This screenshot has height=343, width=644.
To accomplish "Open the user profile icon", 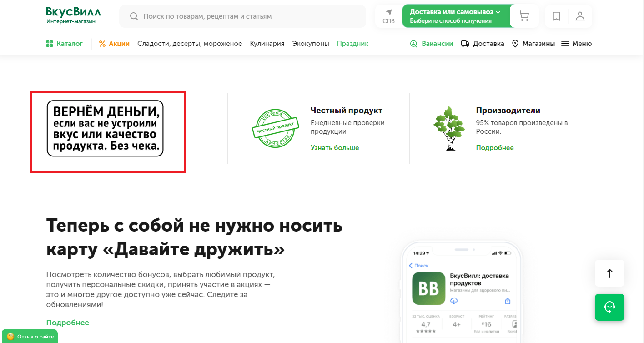I will [580, 16].
